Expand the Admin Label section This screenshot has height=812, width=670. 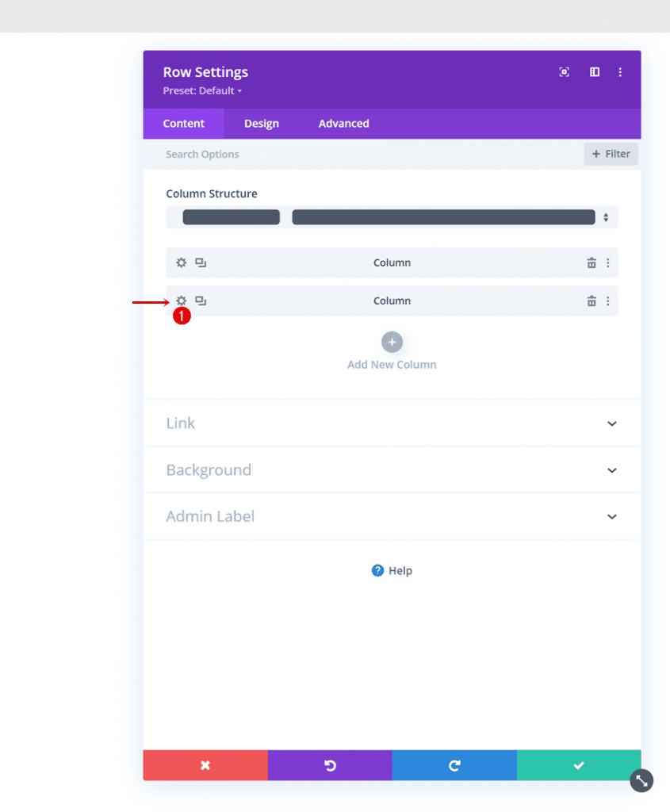[x=392, y=516]
